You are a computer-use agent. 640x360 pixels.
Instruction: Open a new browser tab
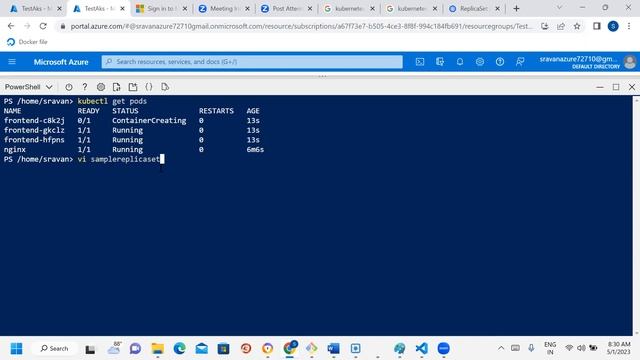516,9
